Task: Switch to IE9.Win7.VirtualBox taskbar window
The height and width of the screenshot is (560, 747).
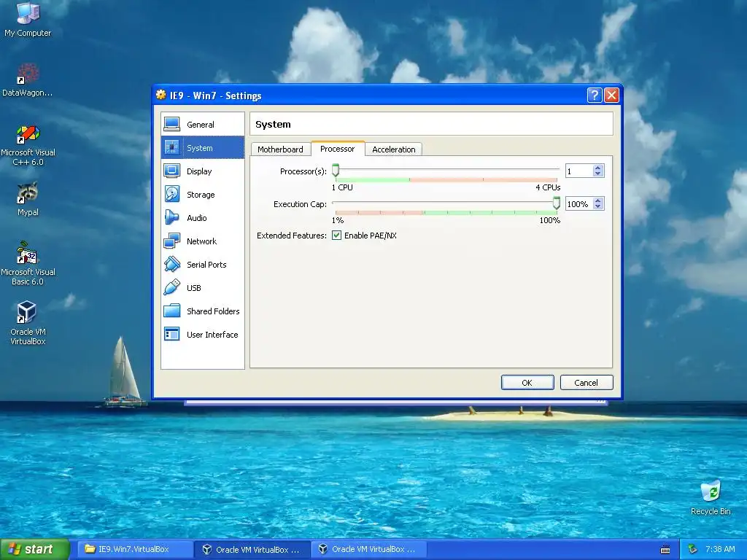Action: point(135,550)
